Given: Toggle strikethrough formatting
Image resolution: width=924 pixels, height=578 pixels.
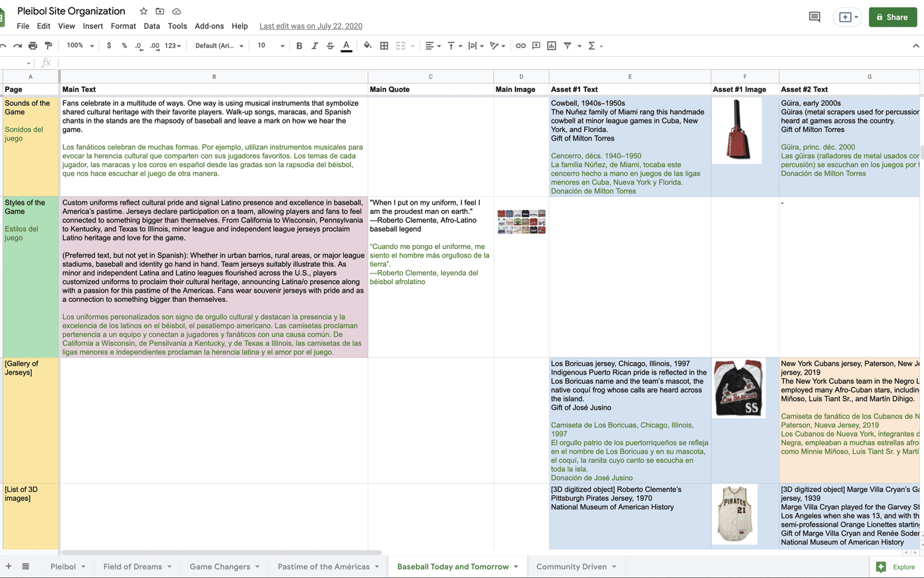Looking at the screenshot, I should pos(330,46).
